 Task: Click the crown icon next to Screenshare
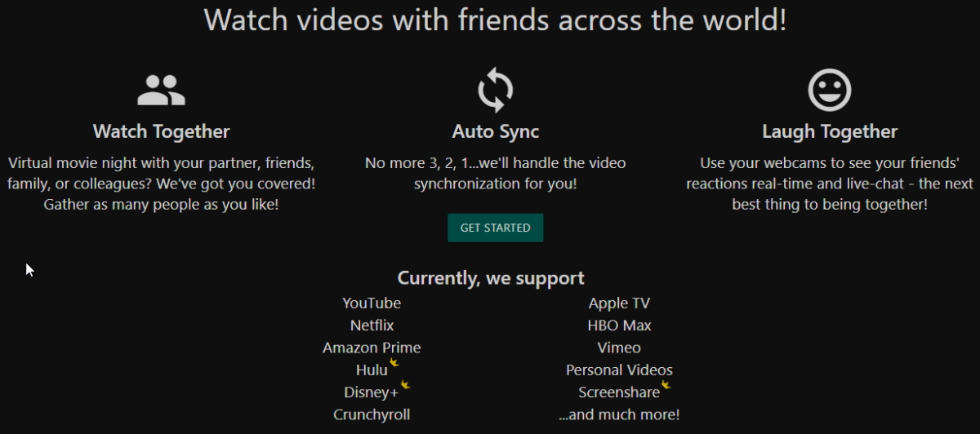(666, 384)
